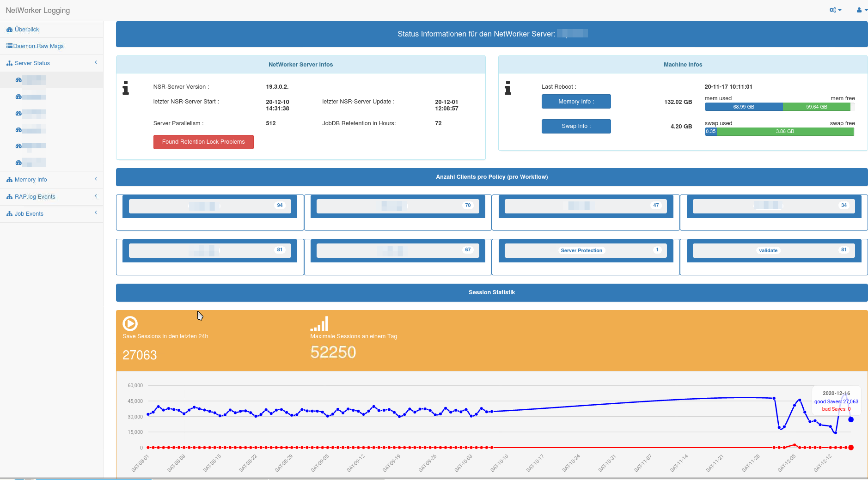Open the Memory Info menu item

(51, 180)
